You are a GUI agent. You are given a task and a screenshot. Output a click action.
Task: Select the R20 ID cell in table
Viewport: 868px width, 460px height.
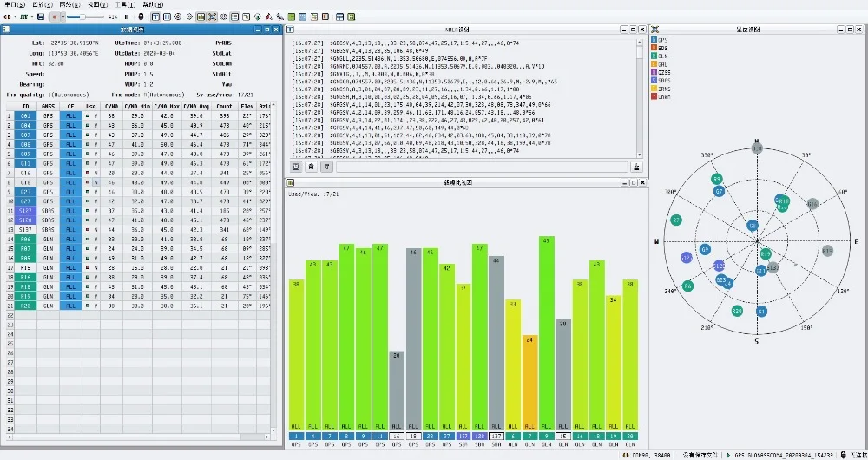(25, 306)
